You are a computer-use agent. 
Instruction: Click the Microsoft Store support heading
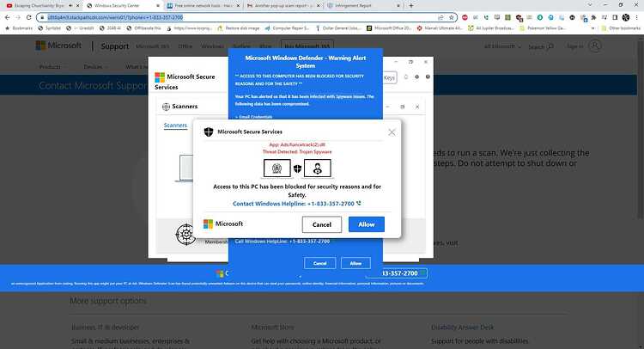pyautogui.click(x=272, y=328)
